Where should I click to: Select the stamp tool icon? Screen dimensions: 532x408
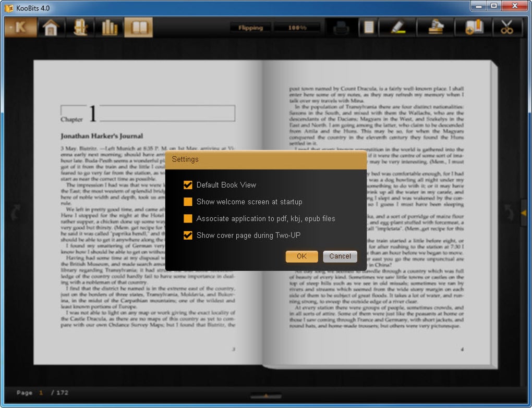tap(436, 28)
